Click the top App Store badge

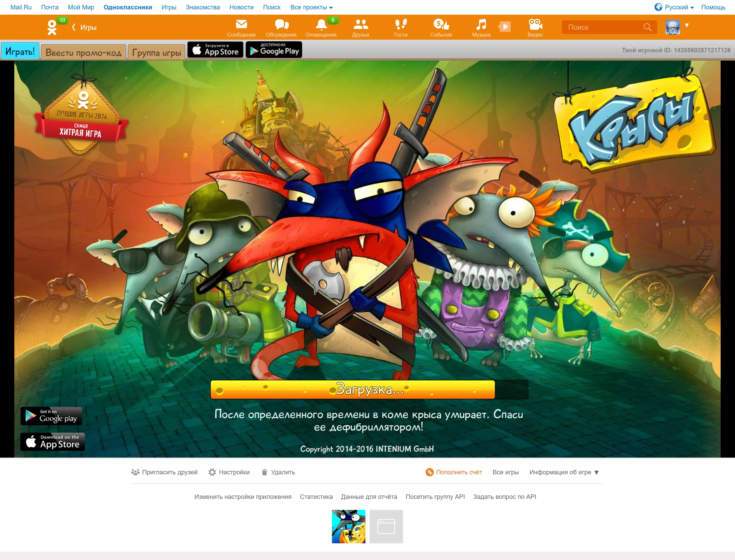pyautogui.click(x=215, y=50)
